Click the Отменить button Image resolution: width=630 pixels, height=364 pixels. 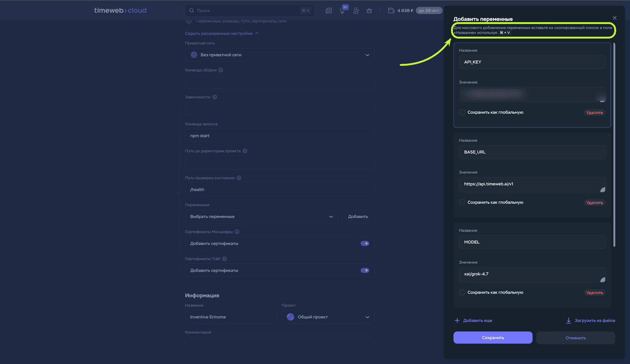coord(576,338)
